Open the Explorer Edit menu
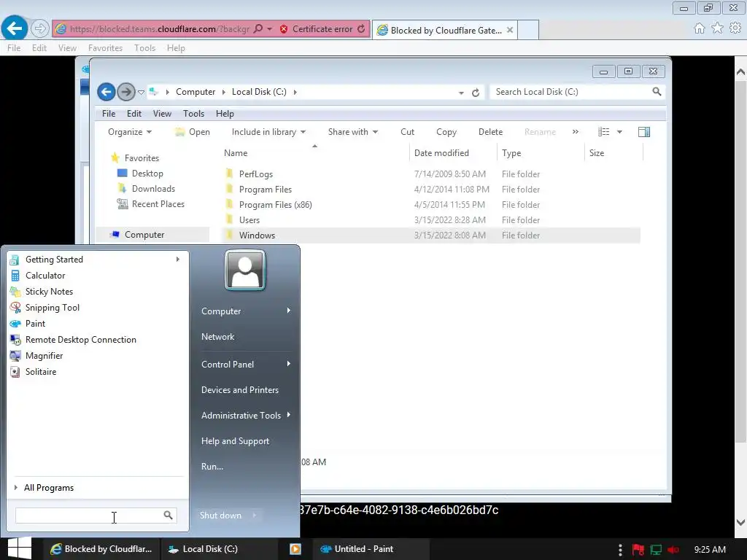747x560 pixels. (134, 113)
